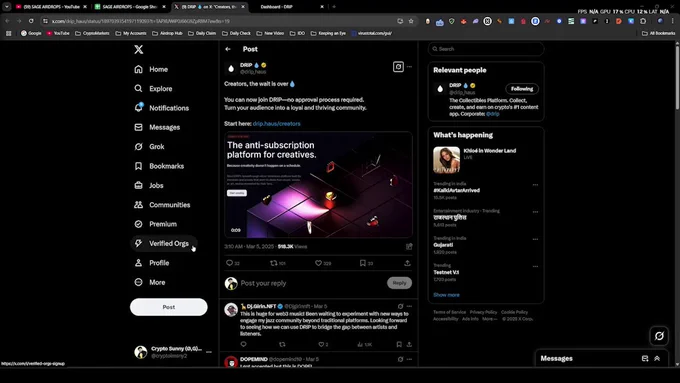Screen dimensions: 680x383
Task: Click the Following button for DRIP
Action: tap(522, 89)
